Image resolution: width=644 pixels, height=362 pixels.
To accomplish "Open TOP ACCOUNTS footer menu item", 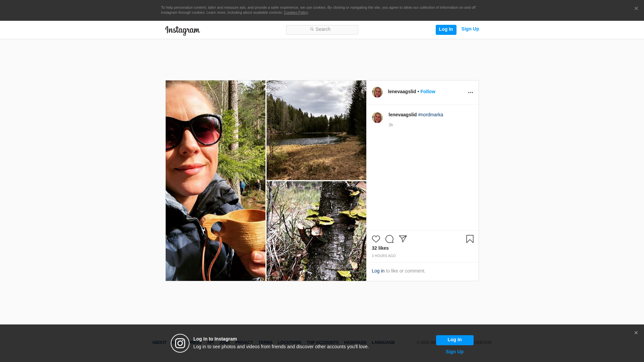I will [322, 343].
